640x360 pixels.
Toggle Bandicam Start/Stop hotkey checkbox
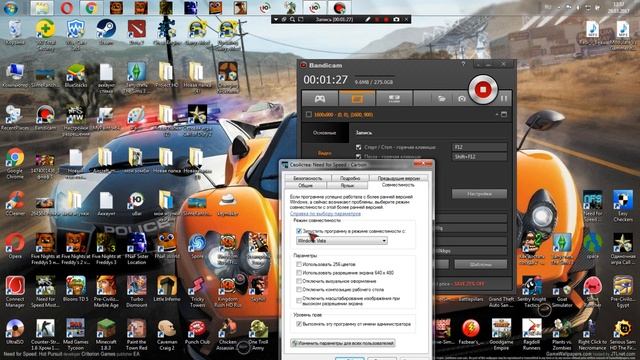358,147
